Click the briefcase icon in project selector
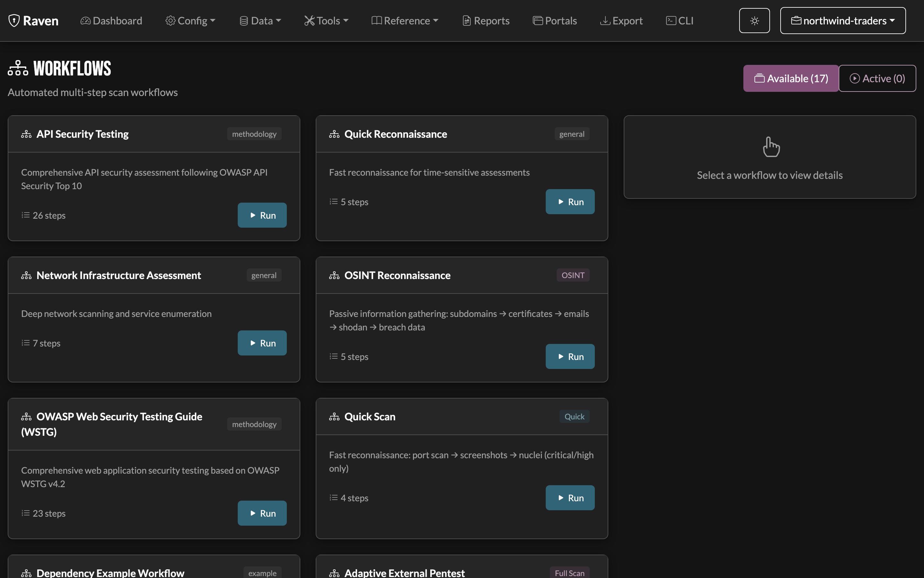 coord(796,21)
